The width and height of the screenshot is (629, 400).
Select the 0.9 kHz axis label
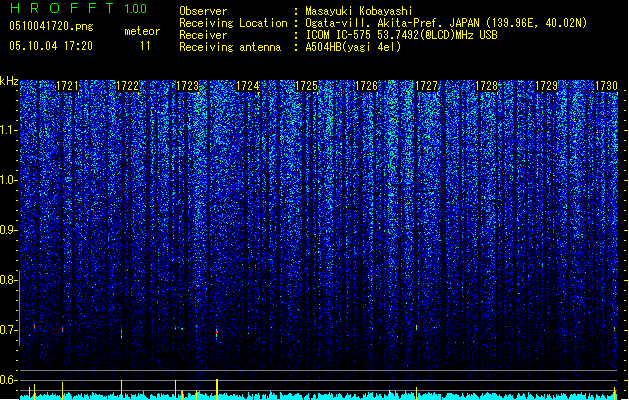tap(9, 230)
